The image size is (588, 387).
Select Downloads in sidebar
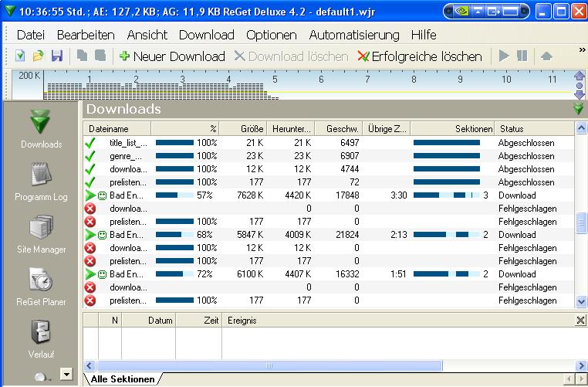(x=41, y=129)
